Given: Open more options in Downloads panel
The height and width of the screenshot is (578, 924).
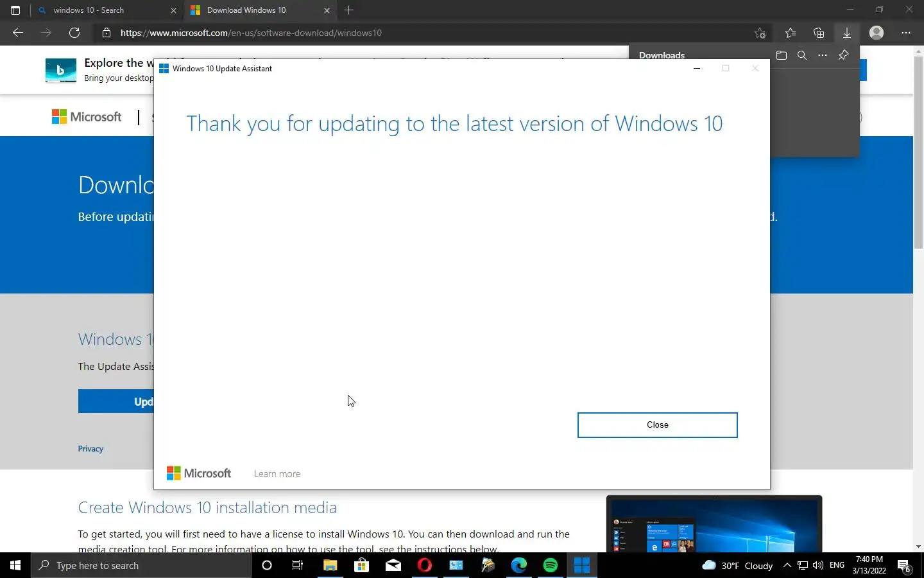Looking at the screenshot, I should pyautogui.click(x=823, y=55).
